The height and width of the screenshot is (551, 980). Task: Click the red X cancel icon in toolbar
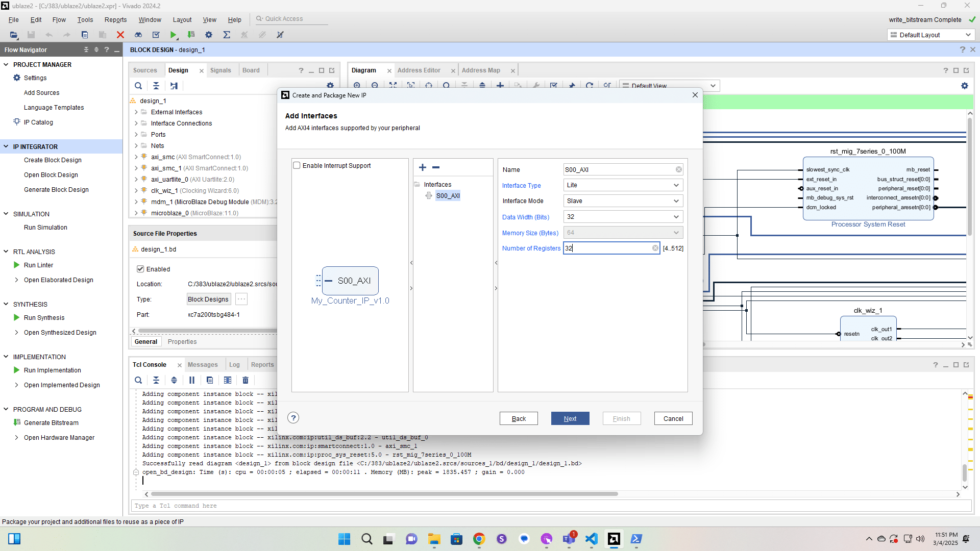pyautogui.click(x=120, y=35)
